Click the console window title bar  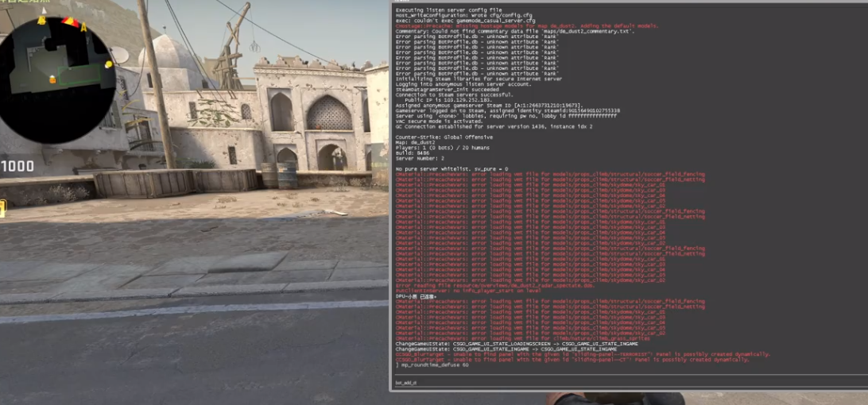tap(628, 2)
